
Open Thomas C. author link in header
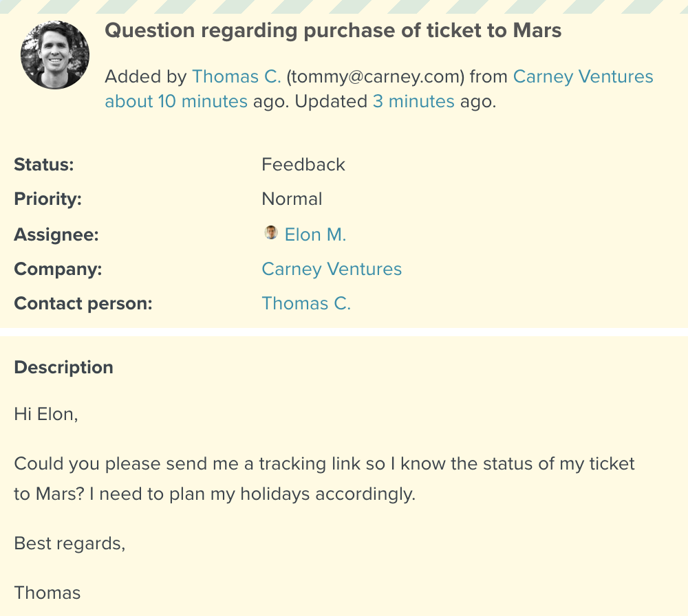237,76
